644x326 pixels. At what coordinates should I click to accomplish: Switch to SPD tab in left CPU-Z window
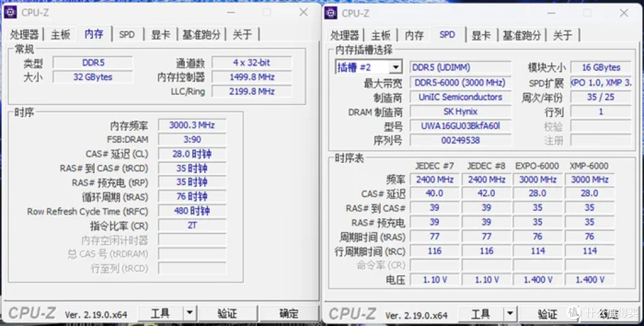[127, 35]
